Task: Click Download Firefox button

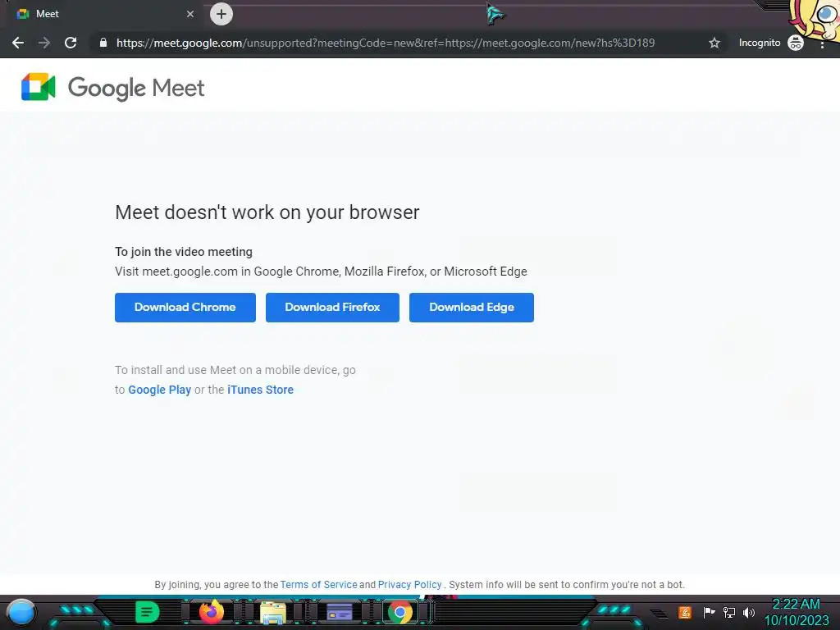Action: (x=333, y=308)
